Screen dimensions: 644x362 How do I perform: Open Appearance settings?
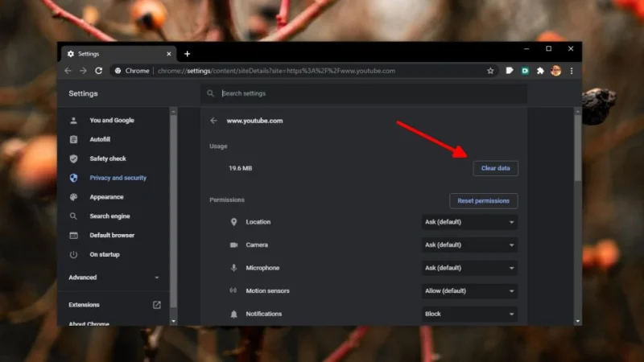pyautogui.click(x=106, y=197)
